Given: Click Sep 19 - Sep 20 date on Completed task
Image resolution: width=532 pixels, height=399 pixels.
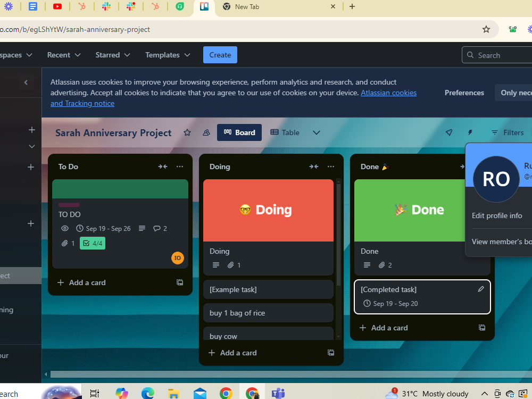Looking at the screenshot, I should tap(391, 304).
